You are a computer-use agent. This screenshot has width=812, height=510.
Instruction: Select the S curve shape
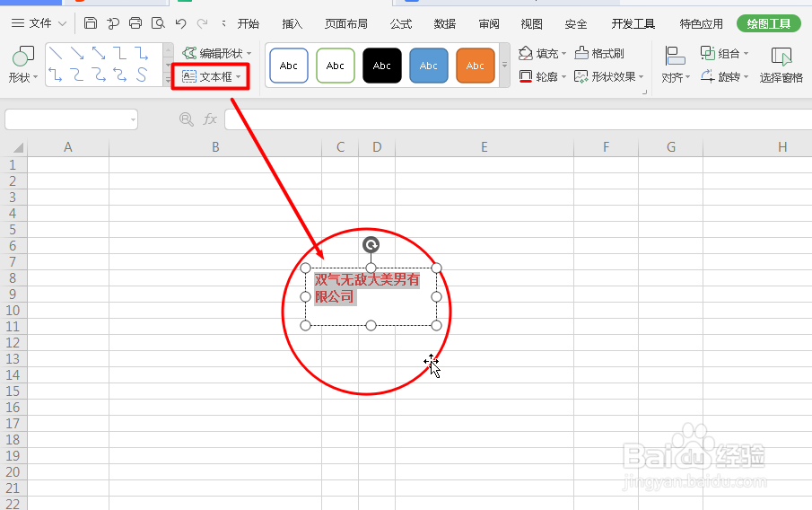click(142, 75)
